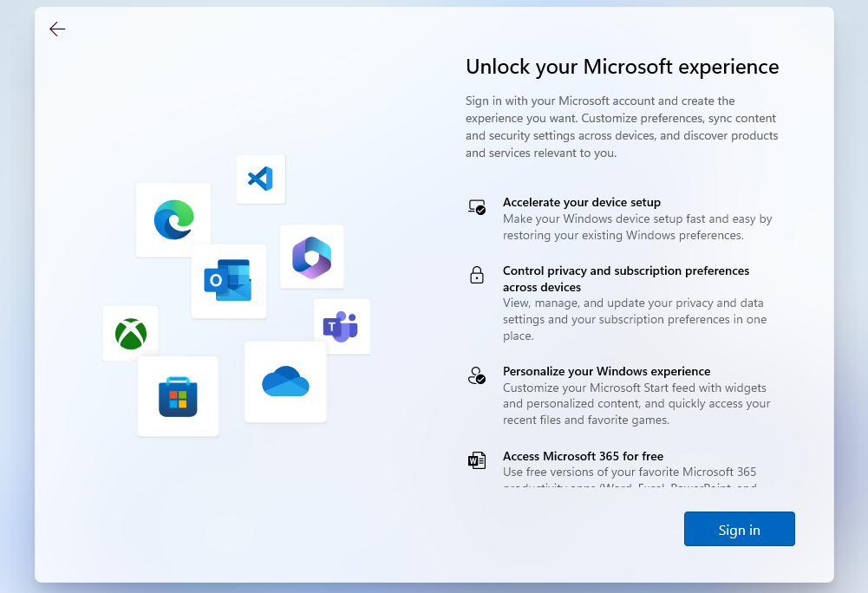This screenshot has width=868, height=593.
Task: Click the Word document icon
Action: (477, 460)
